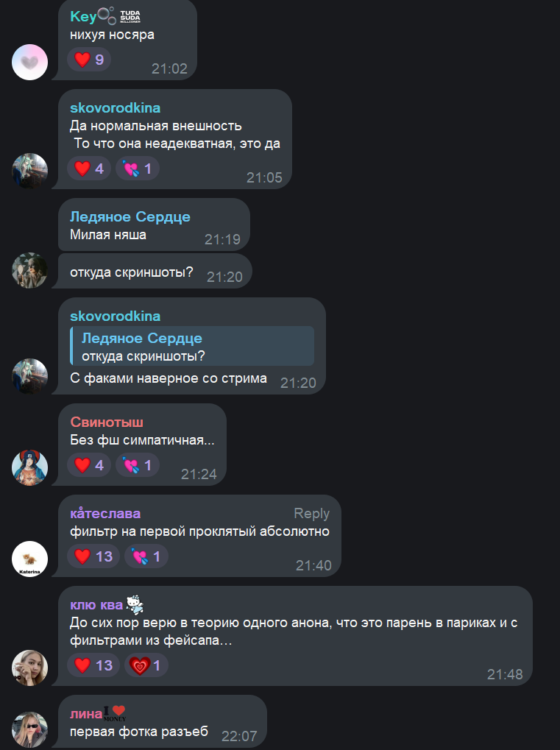
Task: Click the bubble emoji status next to Key
Action: 107,15
